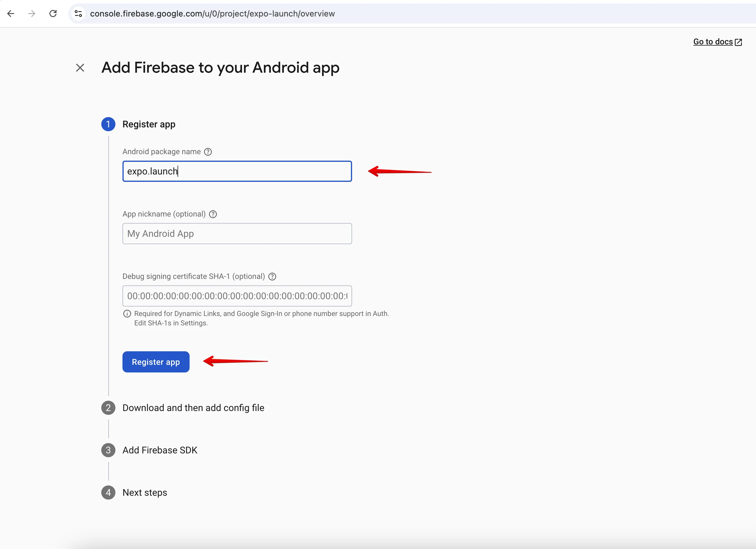Screen dimensions: 756x549
Task: Show help for Android package name
Action: tap(208, 152)
